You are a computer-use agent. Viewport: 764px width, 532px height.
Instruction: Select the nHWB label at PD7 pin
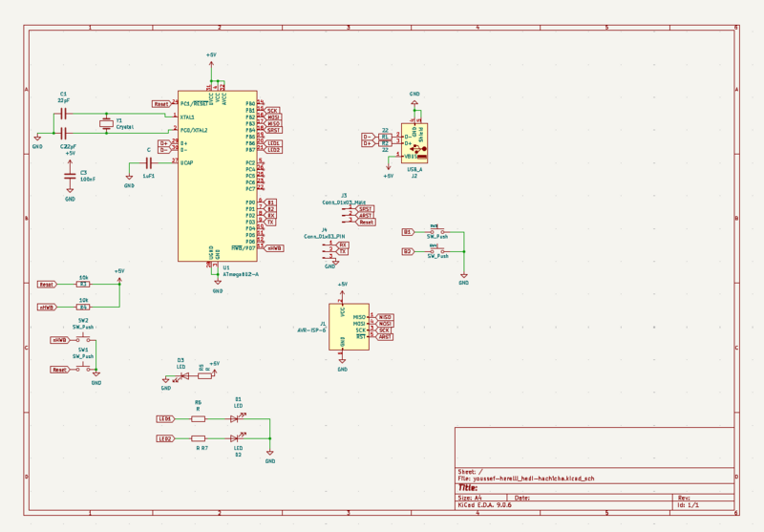274,248
